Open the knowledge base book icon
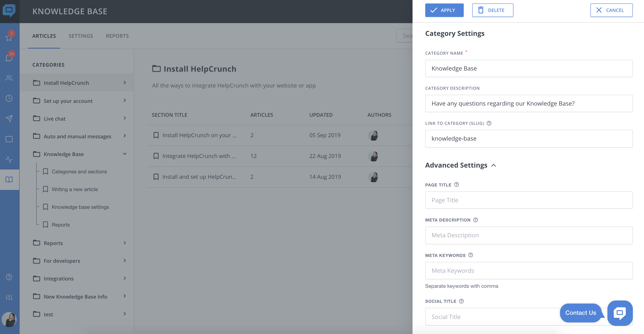This screenshot has height=334, width=644. coord(9,180)
